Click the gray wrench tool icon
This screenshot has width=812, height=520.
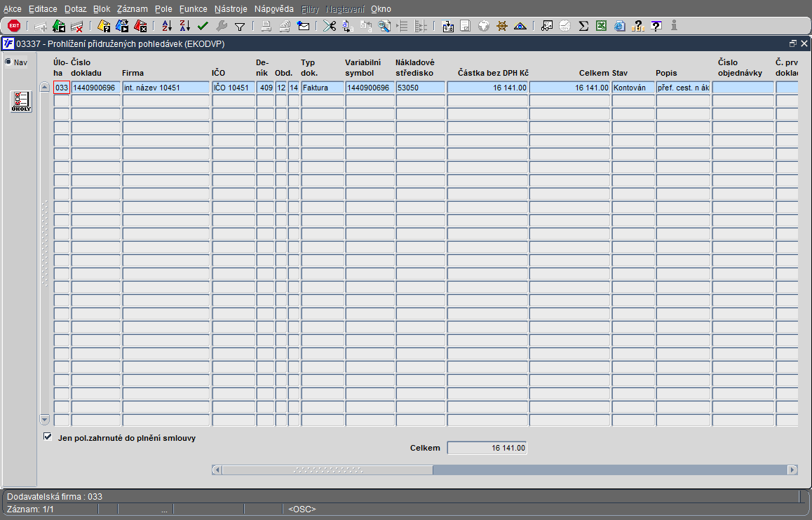[221, 26]
